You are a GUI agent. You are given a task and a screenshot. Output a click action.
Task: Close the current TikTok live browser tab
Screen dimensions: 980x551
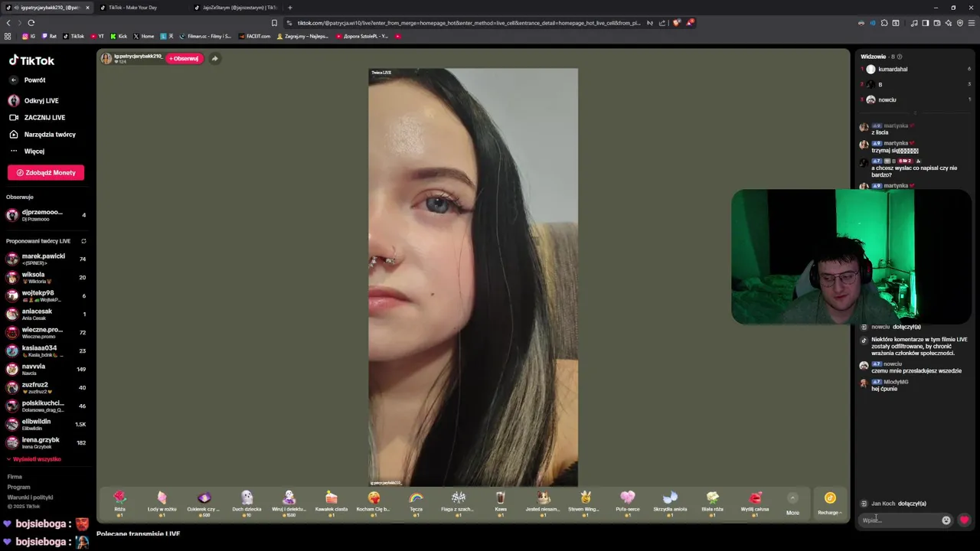pyautogui.click(x=87, y=8)
